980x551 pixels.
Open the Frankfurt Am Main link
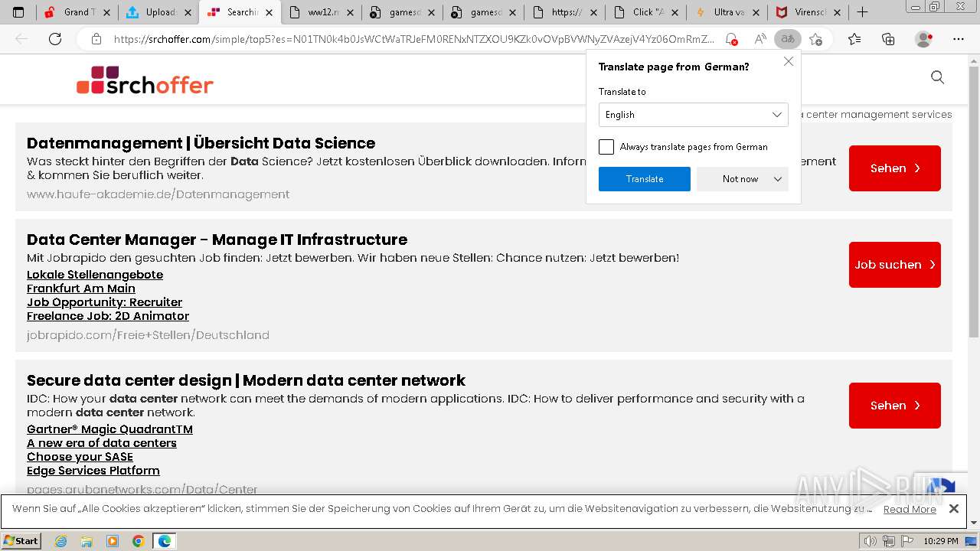(x=81, y=289)
